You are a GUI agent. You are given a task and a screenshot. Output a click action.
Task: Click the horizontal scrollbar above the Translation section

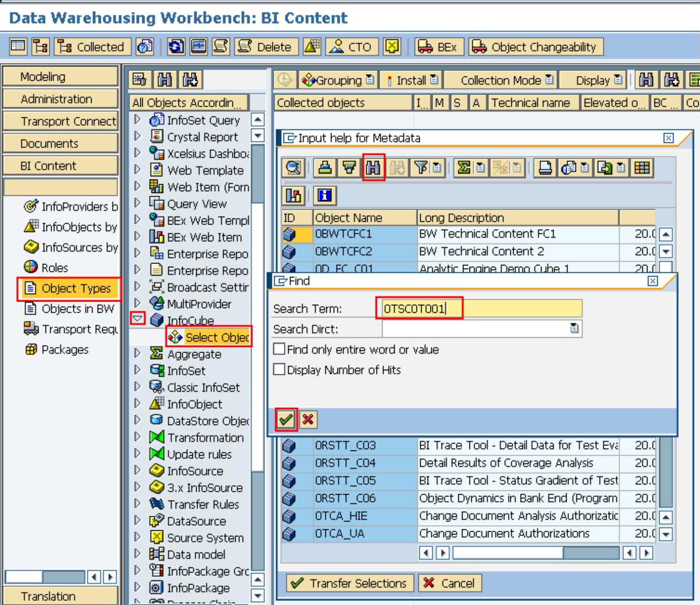coord(61,576)
